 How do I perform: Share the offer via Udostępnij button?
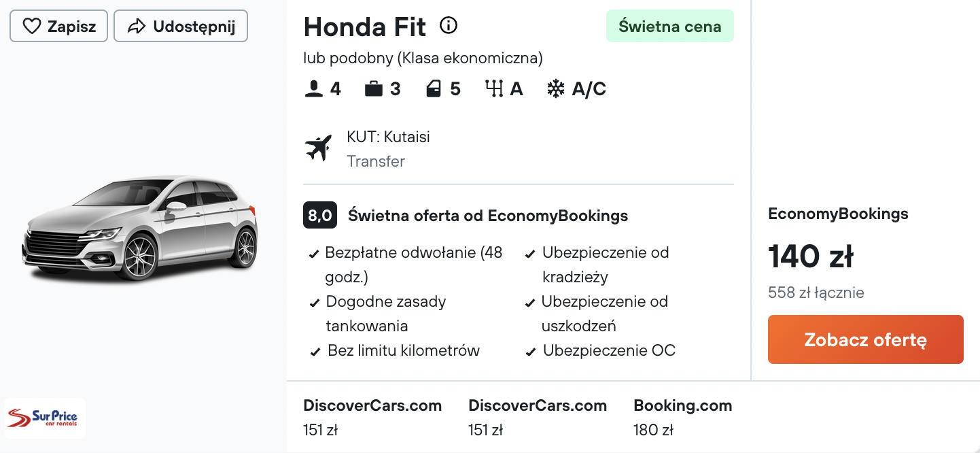coord(181,27)
